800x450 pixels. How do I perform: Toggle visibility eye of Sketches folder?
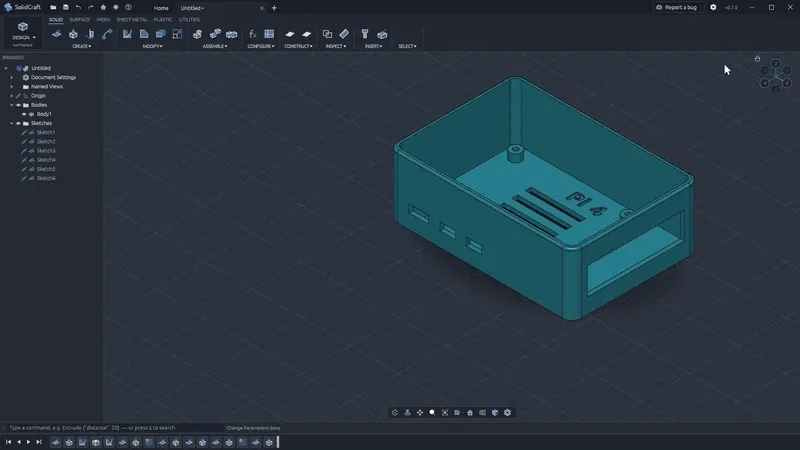pyautogui.click(x=18, y=123)
